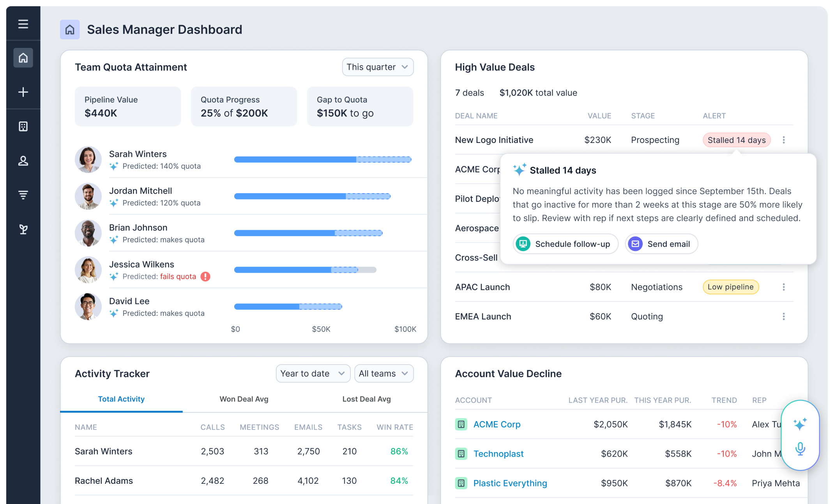
Task: Click Priya Mehta rep name
Action: pos(776,483)
